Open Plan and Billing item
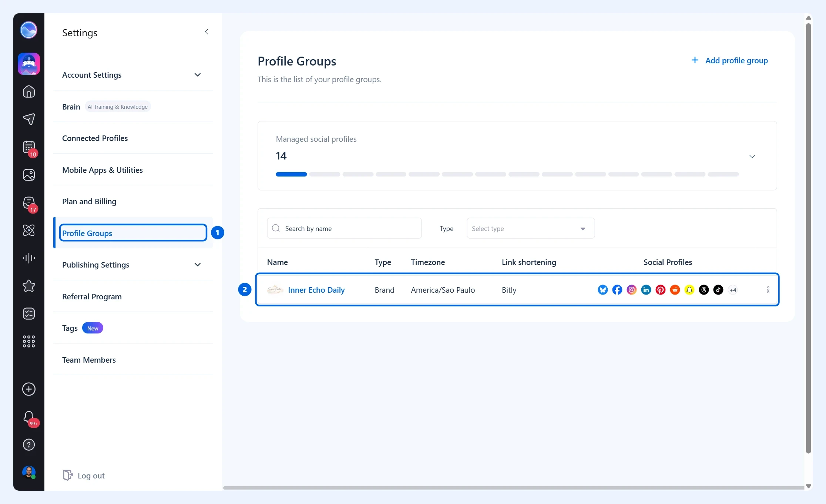 pyautogui.click(x=133, y=201)
